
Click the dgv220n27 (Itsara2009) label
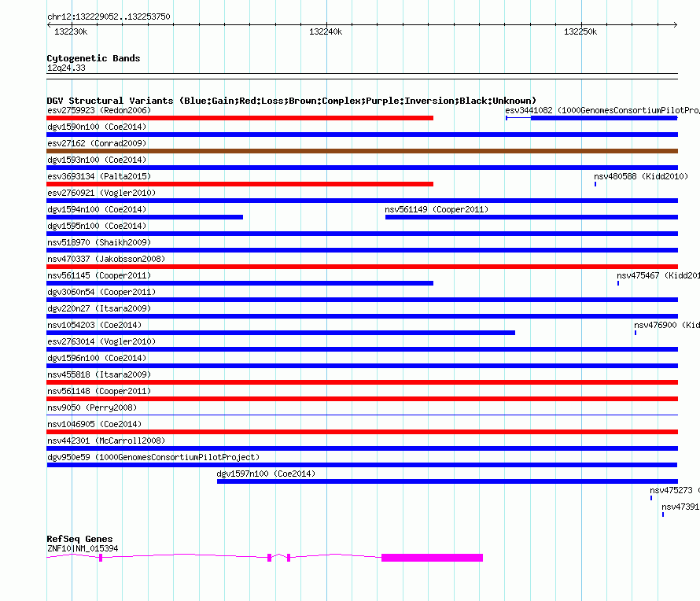[99, 308]
